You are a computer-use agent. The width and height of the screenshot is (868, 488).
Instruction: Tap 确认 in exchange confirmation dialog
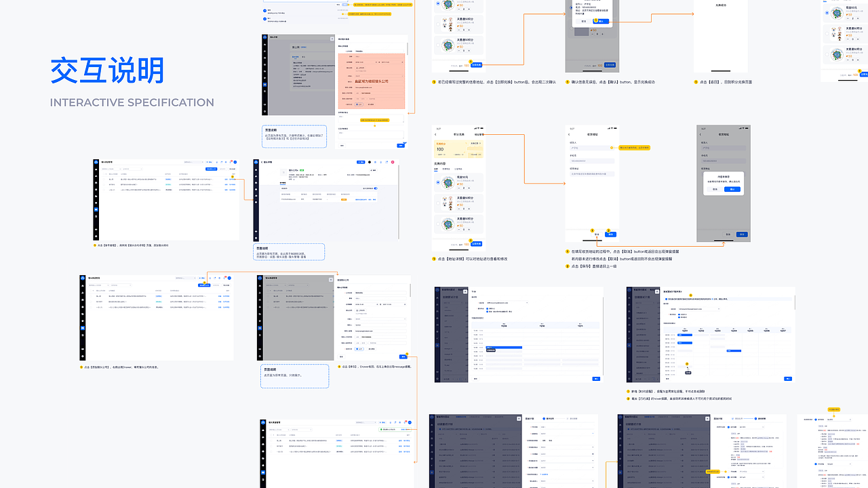pyautogui.click(x=601, y=21)
